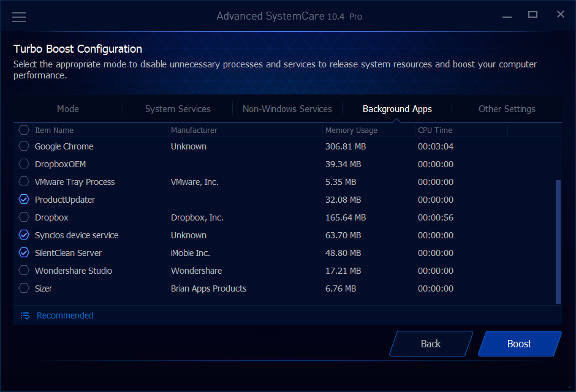
Task: Toggle the select-all checkbox in the header
Action: tap(24, 130)
